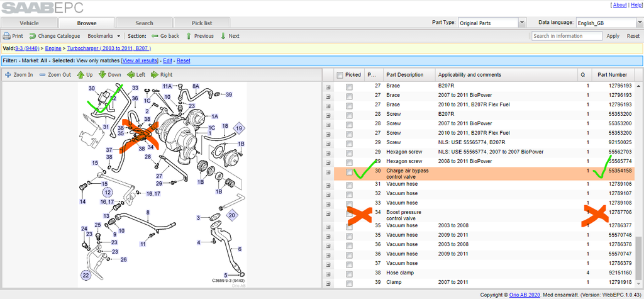Check Vacuum hose 12789107 checkbox
The image size is (644, 299).
pos(348,195)
